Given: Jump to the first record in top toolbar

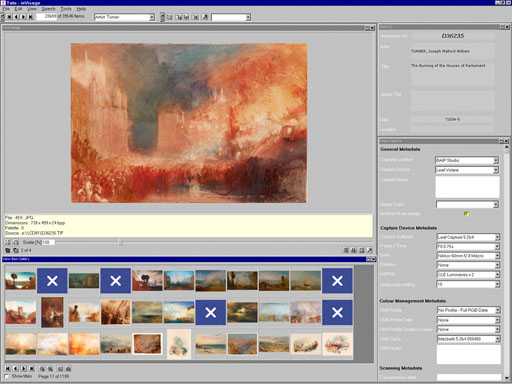Looking at the screenshot, I should tap(9, 16).
